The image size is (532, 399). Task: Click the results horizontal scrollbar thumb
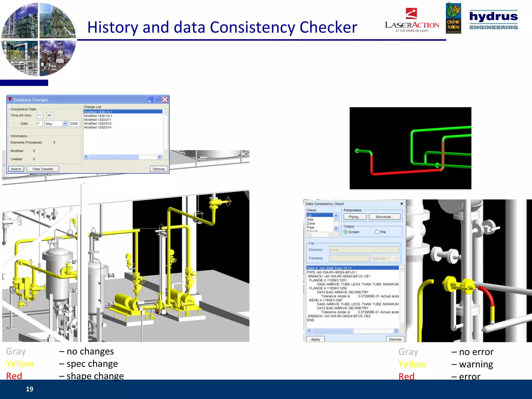[333, 331]
